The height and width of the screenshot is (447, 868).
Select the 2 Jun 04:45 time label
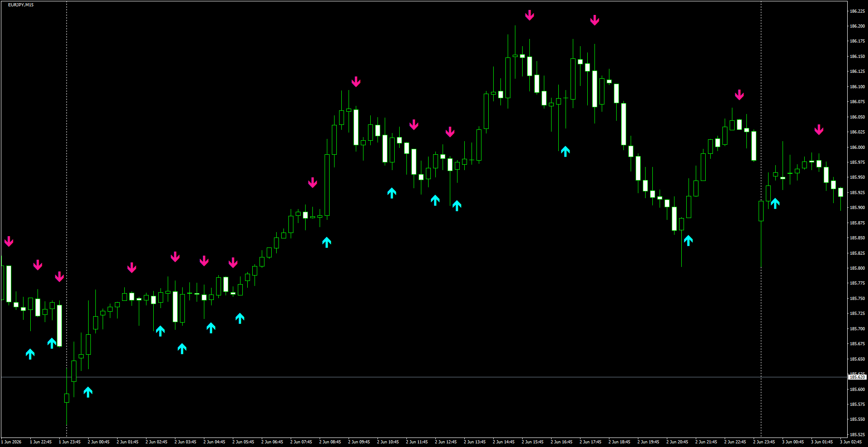click(x=214, y=442)
